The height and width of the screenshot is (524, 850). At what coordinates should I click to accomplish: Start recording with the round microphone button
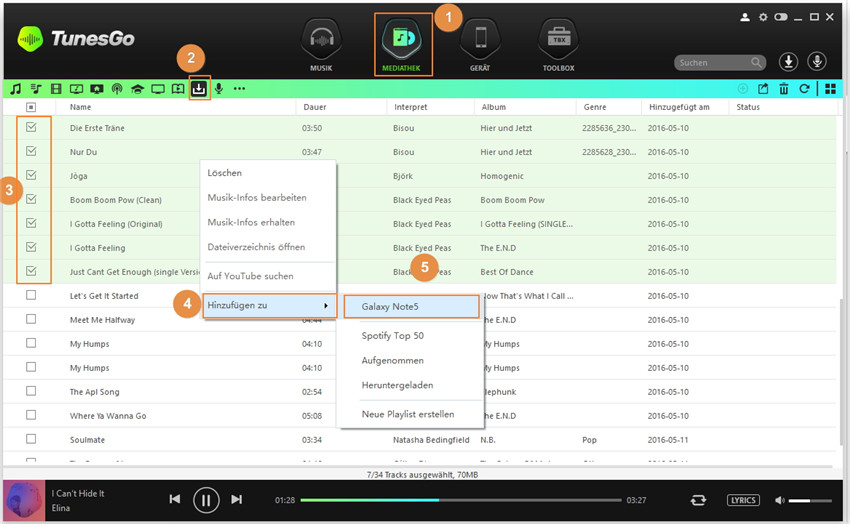[x=817, y=62]
